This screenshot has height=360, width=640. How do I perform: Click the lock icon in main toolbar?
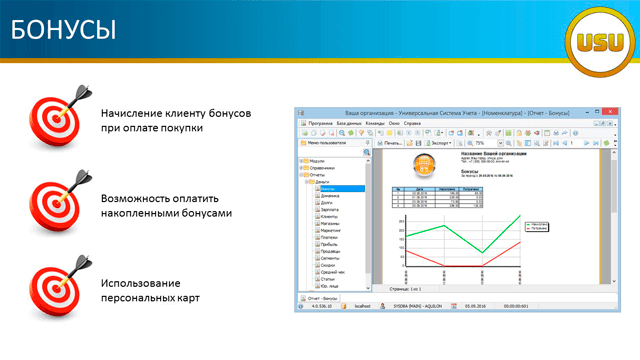click(x=518, y=133)
